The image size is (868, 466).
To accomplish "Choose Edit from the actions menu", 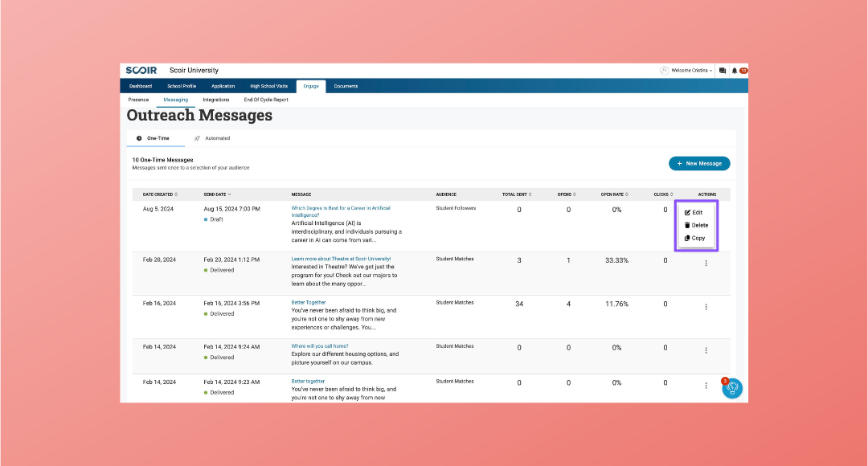I will pyautogui.click(x=694, y=213).
